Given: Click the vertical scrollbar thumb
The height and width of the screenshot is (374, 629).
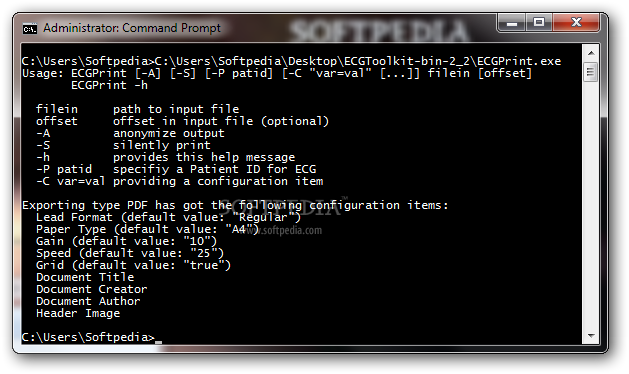Looking at the screenshot, I should [590, 72].
